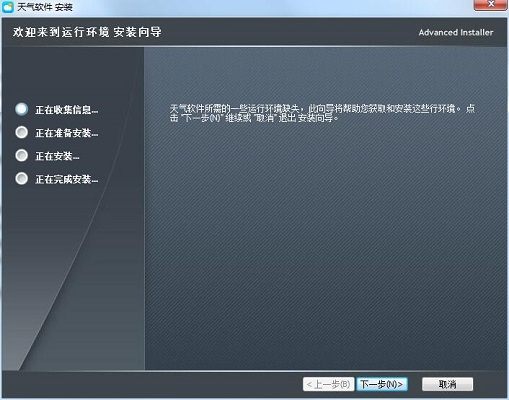Click the 正在安装... step label text
509x400 pixels.
(x=57, y=156)
